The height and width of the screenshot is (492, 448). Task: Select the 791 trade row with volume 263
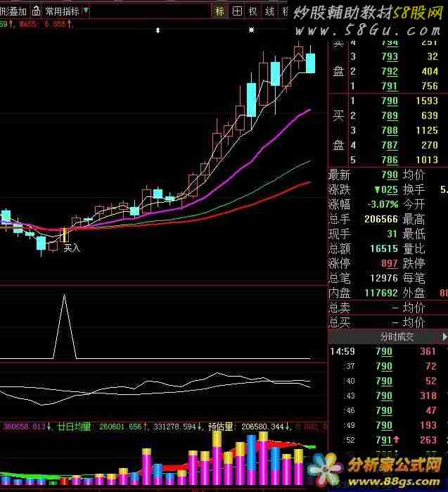tap(388, 440)
